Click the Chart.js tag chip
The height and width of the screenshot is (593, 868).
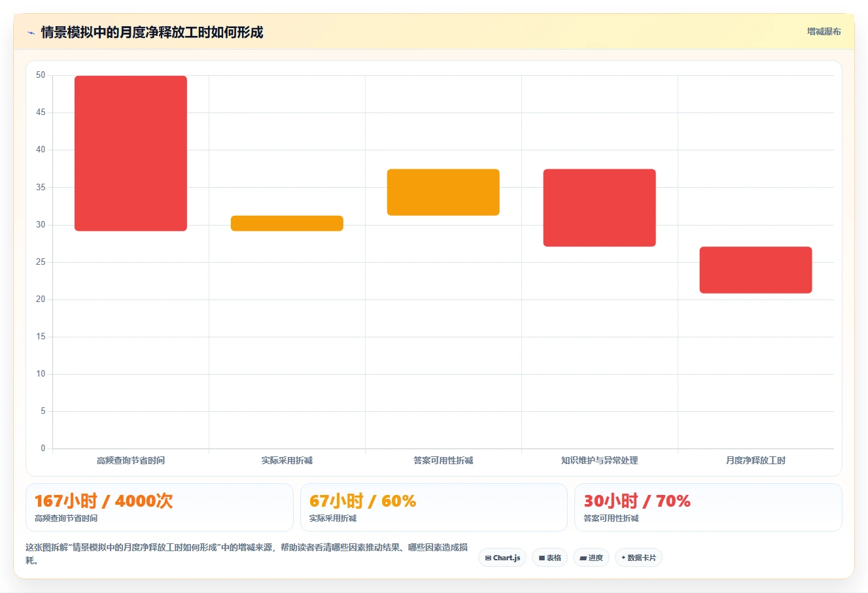coord(502,558)
